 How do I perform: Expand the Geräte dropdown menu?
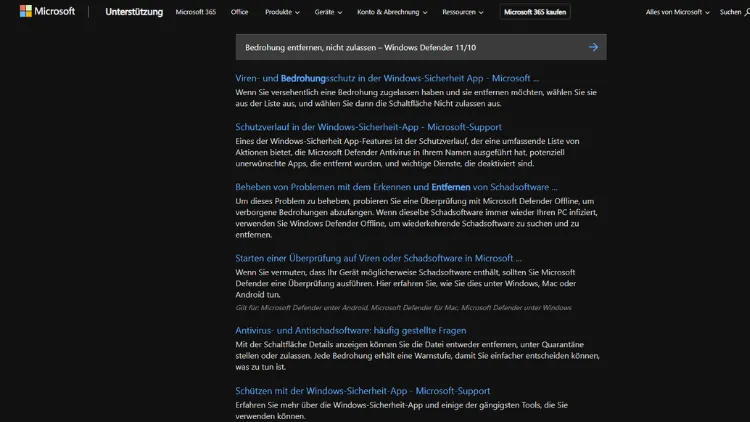(x=328, y=12)
